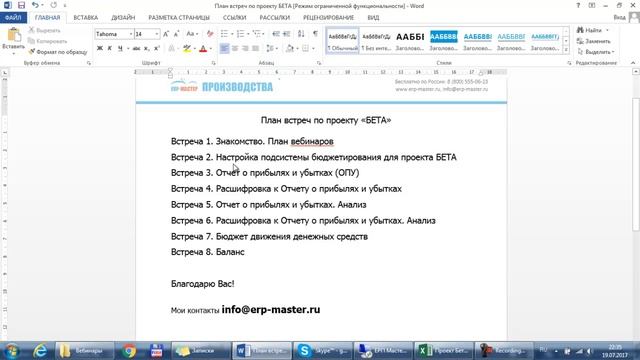Click the vertical scrollbar thumb of the document
Viewport: 640px width, 360px height.
pyautogui.click(x=636, y=165)
